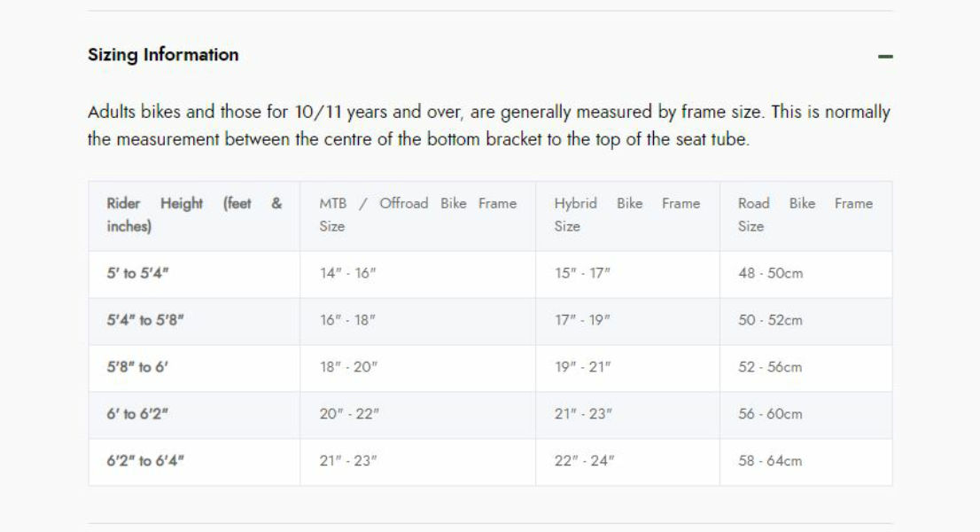Select the MTB / Offroad Bike Frame Size header

click(x=417, y=215)
